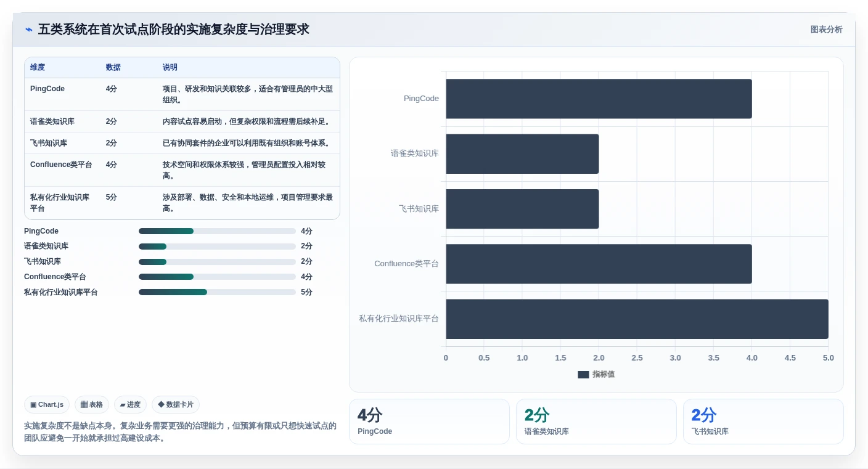Select the 表格 tag chip

(x=92, y=405)
